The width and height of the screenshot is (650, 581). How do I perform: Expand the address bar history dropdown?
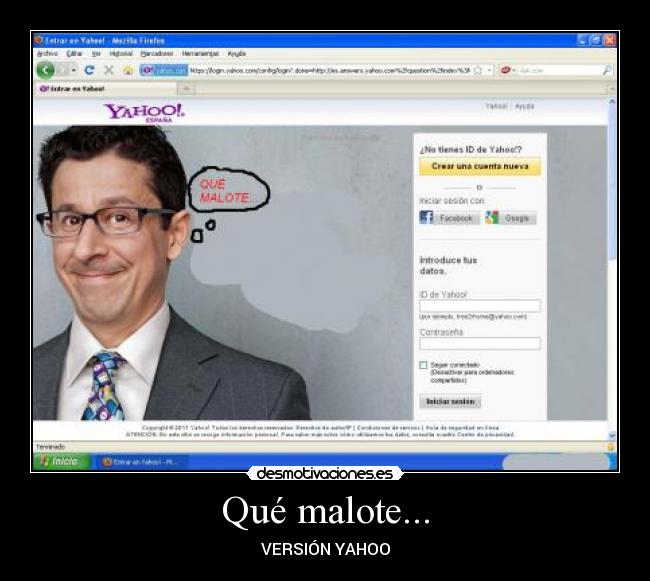click(489, 70)
